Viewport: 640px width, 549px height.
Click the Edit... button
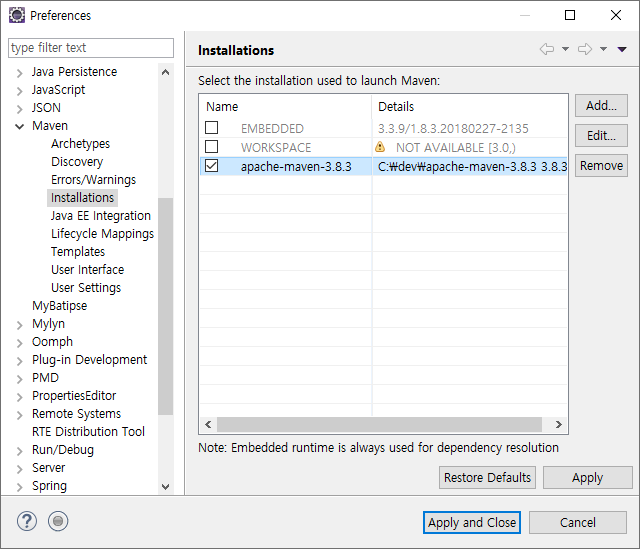601,136
